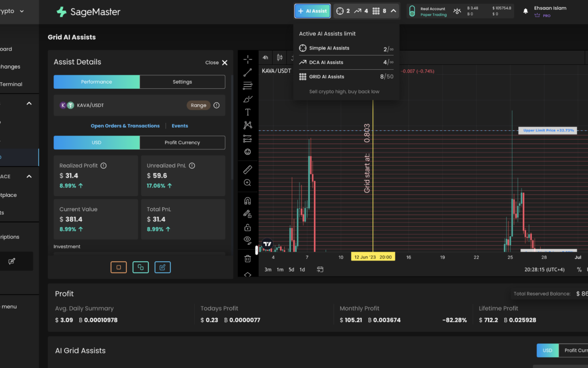
Task: Select the ruler measure tool
Action: coord(248,170)
